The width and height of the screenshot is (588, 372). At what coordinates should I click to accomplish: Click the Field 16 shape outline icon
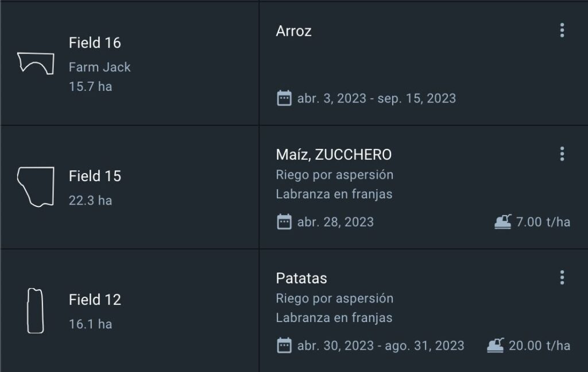[36, 62]
